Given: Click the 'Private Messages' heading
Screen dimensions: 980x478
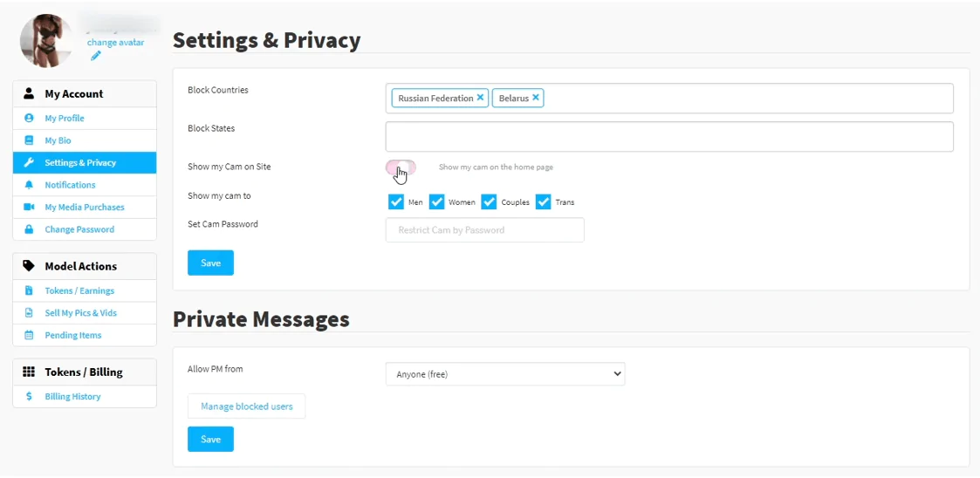Looking at the screenshot, I should tap(261, 318).
